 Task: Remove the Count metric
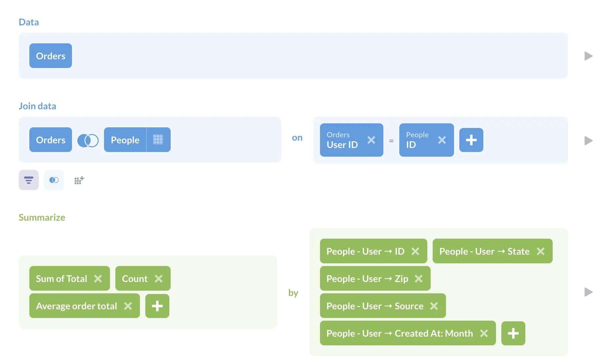pos(159,278)
